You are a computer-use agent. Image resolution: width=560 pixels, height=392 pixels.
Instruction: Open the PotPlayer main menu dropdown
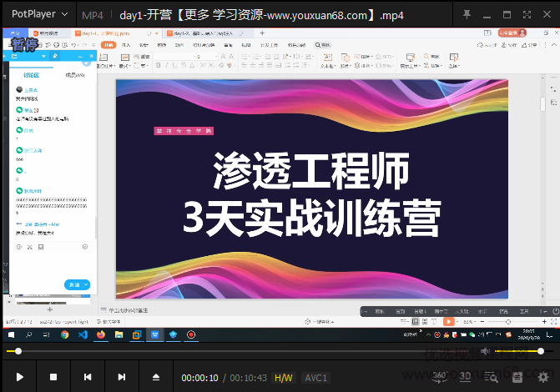(x=38, y=15)
